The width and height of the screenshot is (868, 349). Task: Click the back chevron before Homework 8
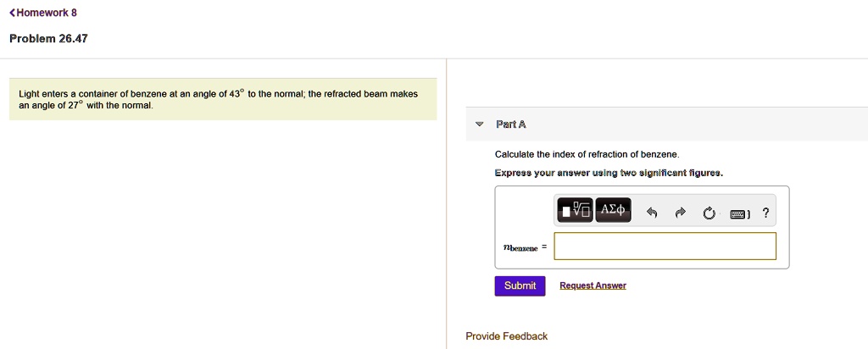[x=12, y=13]
